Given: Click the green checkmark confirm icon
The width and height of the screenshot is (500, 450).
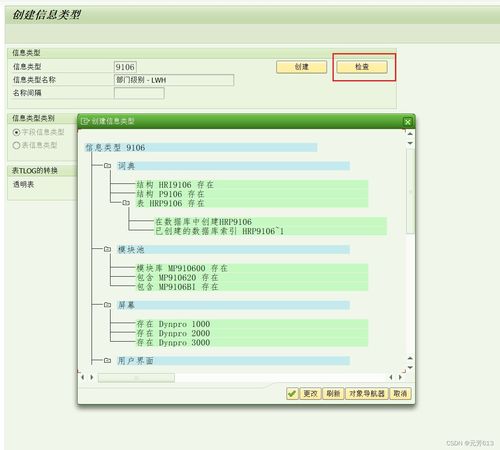Looking at the screenshot, I should click(x=292, y=394).
